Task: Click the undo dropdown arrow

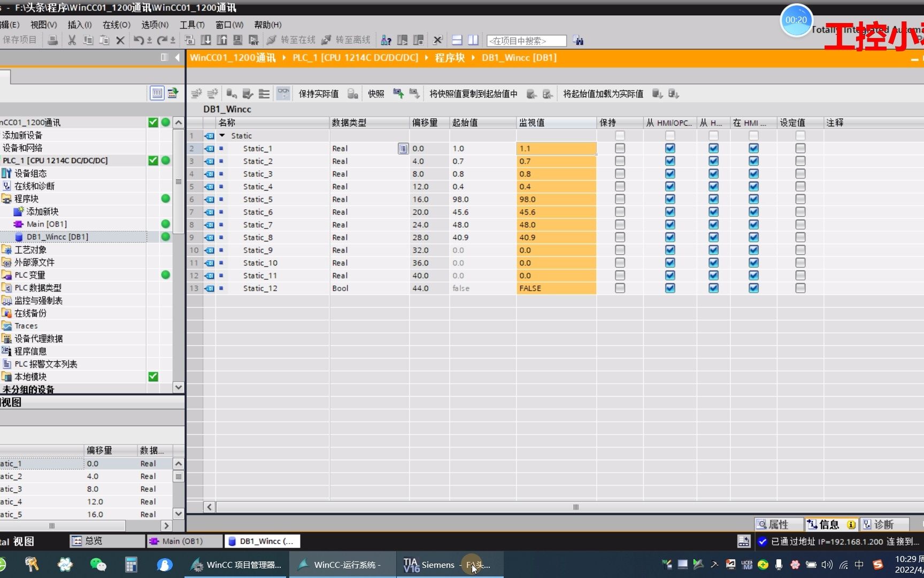Action: 150,40
